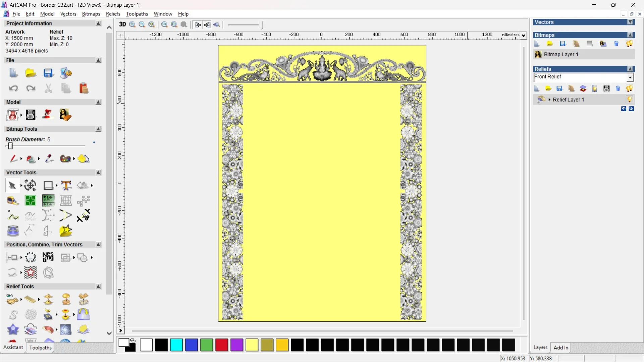Viewport: 644px width, 362px height.
Task: Switch to the Add In tab
Action: pos(561,348)
